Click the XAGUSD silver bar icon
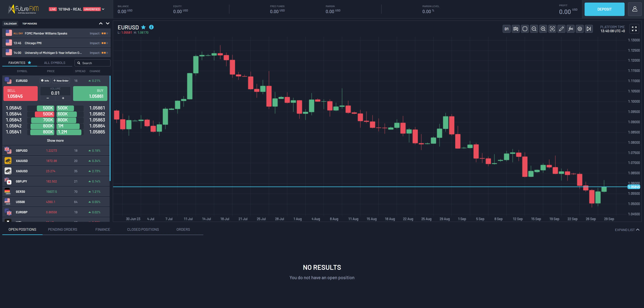 [8, 171]
